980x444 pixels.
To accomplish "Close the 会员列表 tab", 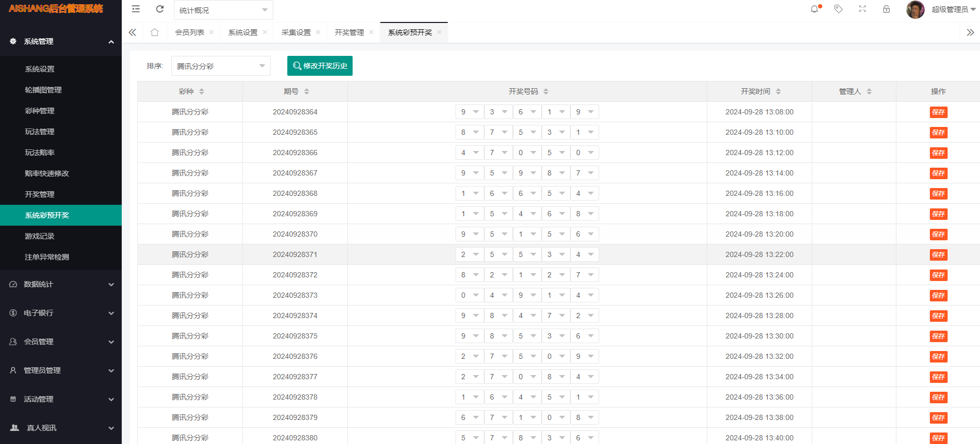I will 212,32.
